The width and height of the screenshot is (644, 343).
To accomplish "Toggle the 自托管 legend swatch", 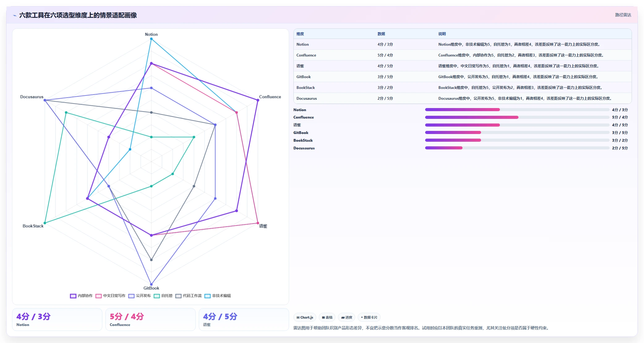I will tap(157, 296).
